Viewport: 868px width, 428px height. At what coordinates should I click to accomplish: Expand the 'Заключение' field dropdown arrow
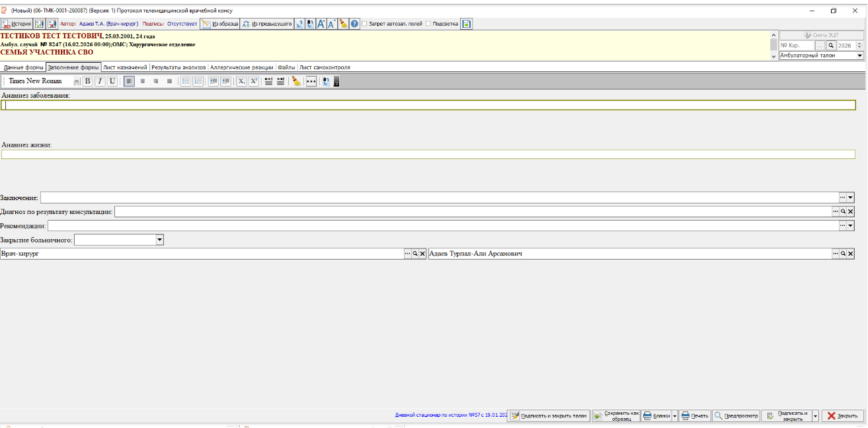coord(851,197)
